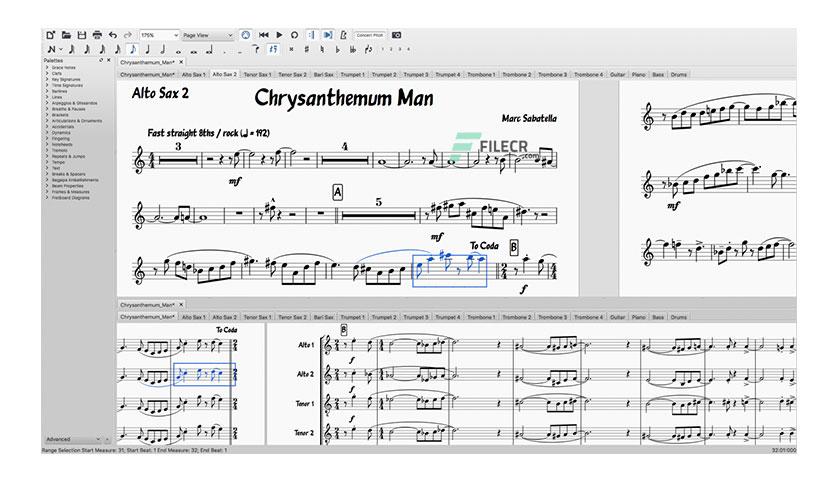Viewport: 836px width, 484px height.
Task: Add an augmentation dot to the note
Action: (224, 51)
